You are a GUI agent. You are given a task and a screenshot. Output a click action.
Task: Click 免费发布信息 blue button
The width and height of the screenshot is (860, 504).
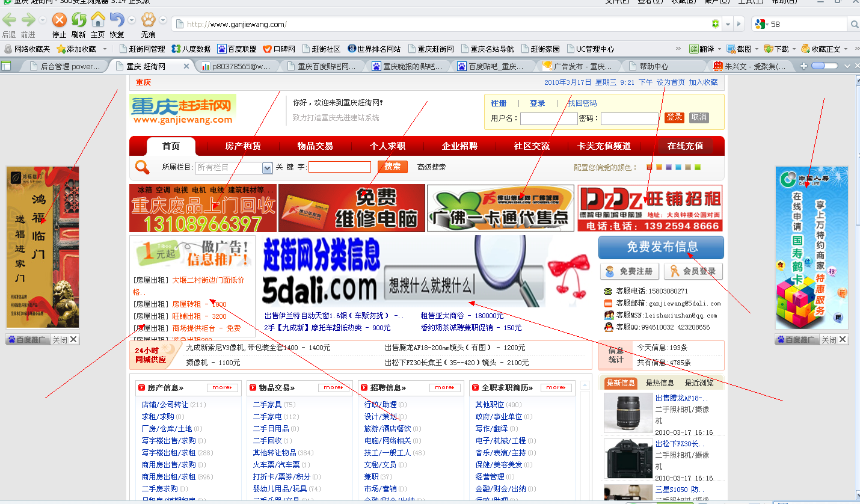click(x=661, y=247)
